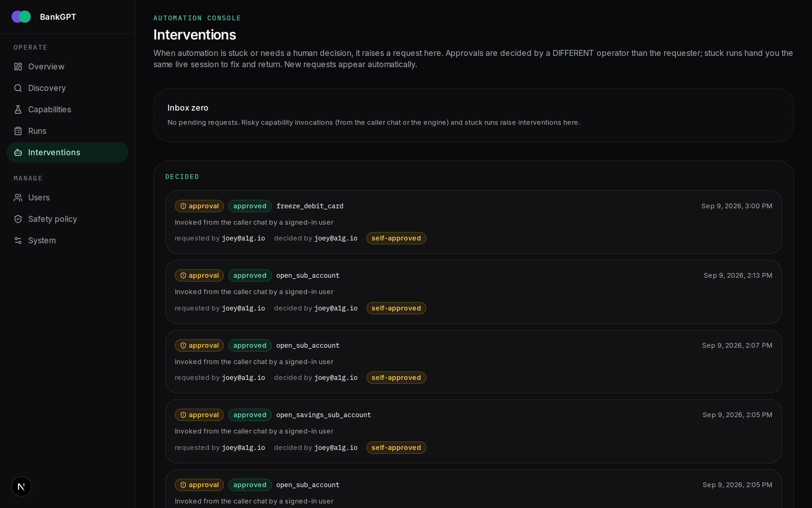Image resolution: width=812 pixels, height=508 pixels.
Task: Click the 2:13 PM card's "Invoked from" description
Action: coord(254,292)
